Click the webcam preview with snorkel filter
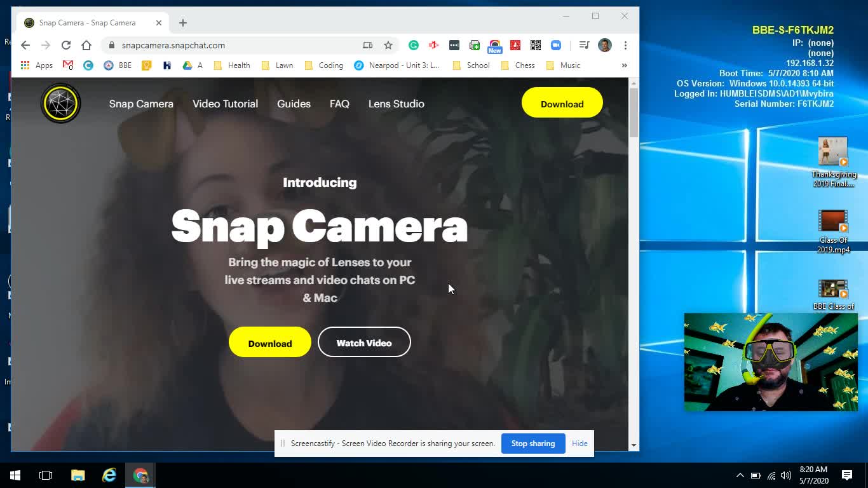 point(771,362)
